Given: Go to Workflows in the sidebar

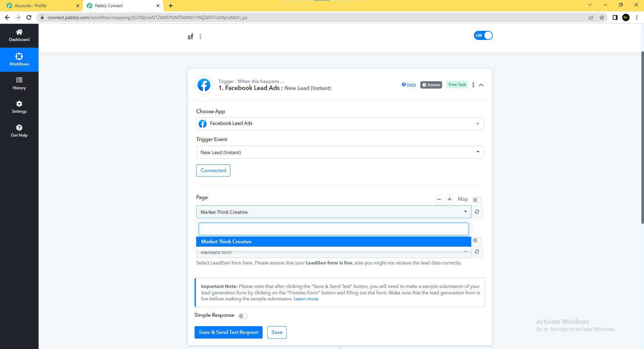Looking at the screenshot, I should pos(19,59).
